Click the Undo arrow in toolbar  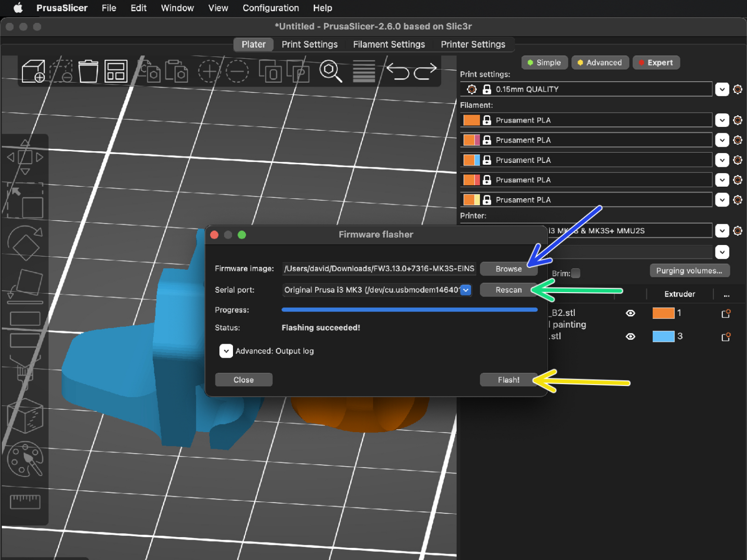(398, 71)
